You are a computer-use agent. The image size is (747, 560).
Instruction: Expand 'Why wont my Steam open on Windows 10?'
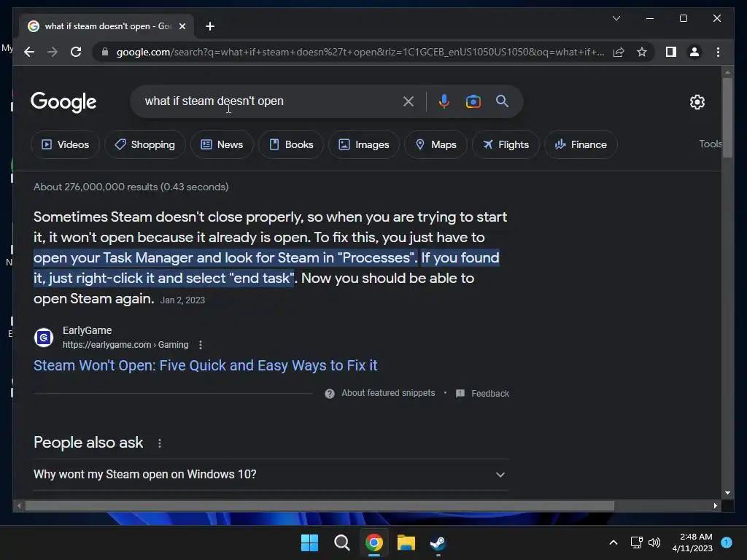[x=271, y=474]
